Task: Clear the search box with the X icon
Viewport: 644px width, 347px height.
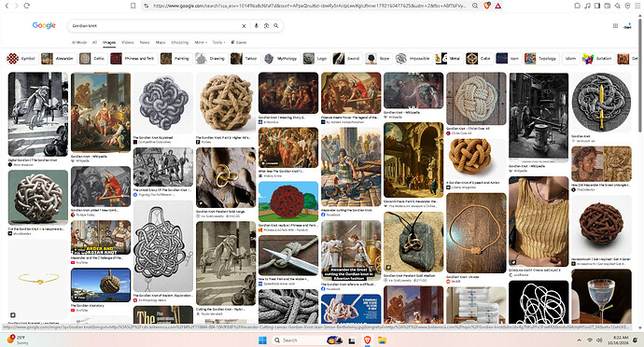Action: tap(244, 26)
